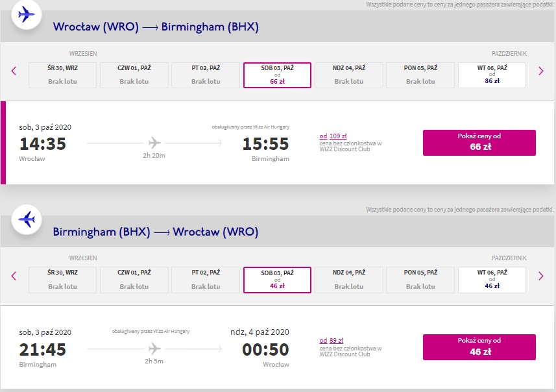556x392 pixels.
Task: Go to next dates for Birmingham to Wrocław
Action: pyautogui.click(x=540, y=276)
